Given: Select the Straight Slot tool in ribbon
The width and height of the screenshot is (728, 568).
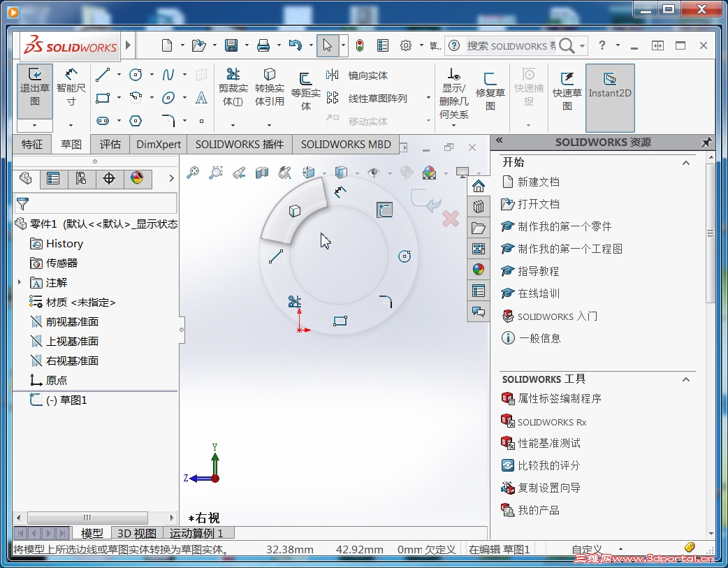Looking at the screenshot, I should coord(103,122).
